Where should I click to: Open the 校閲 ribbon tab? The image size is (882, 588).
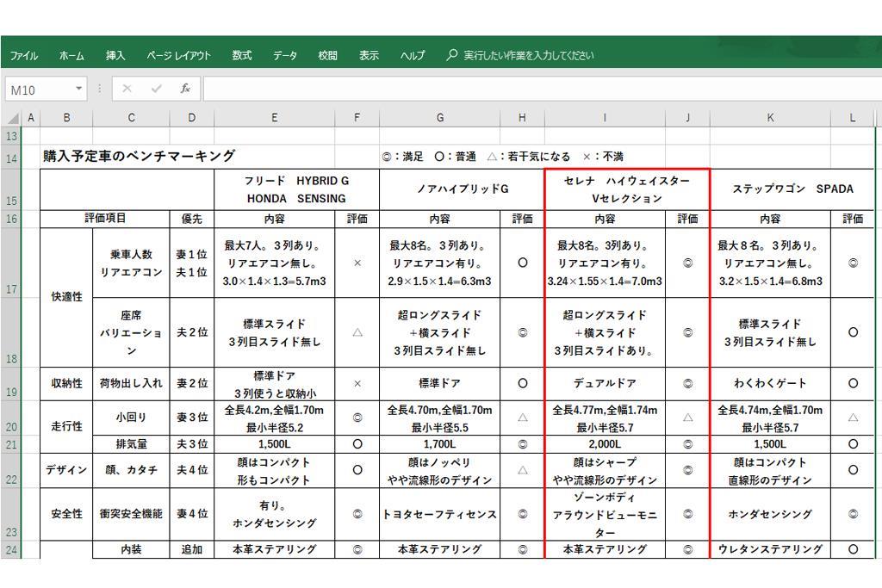tap(327, 56)
